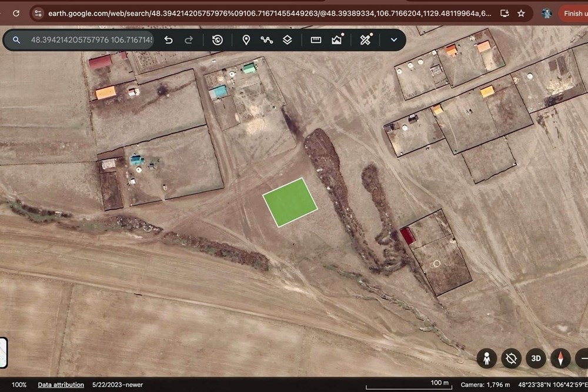
Task: Open the image overlay tool
Action: [337, 39]
